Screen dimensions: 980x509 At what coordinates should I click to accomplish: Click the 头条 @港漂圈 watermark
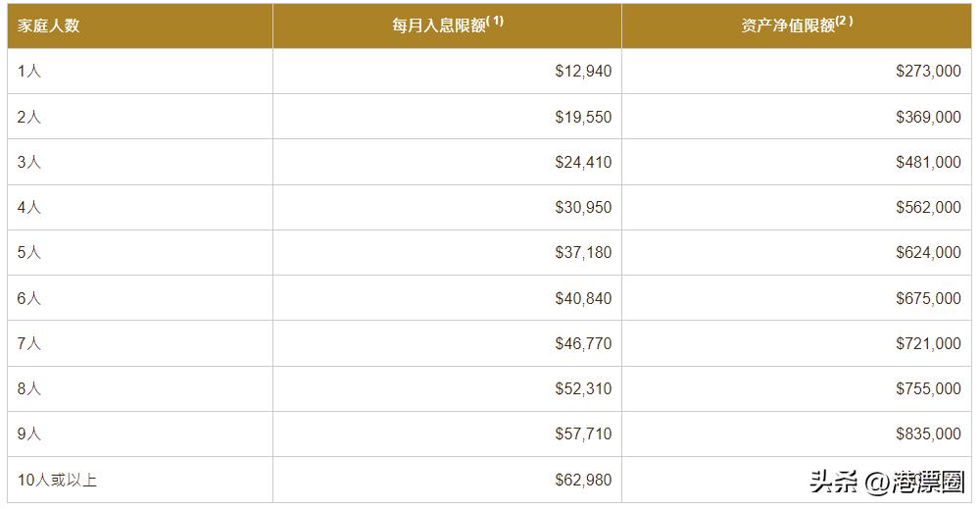[887, 482]
